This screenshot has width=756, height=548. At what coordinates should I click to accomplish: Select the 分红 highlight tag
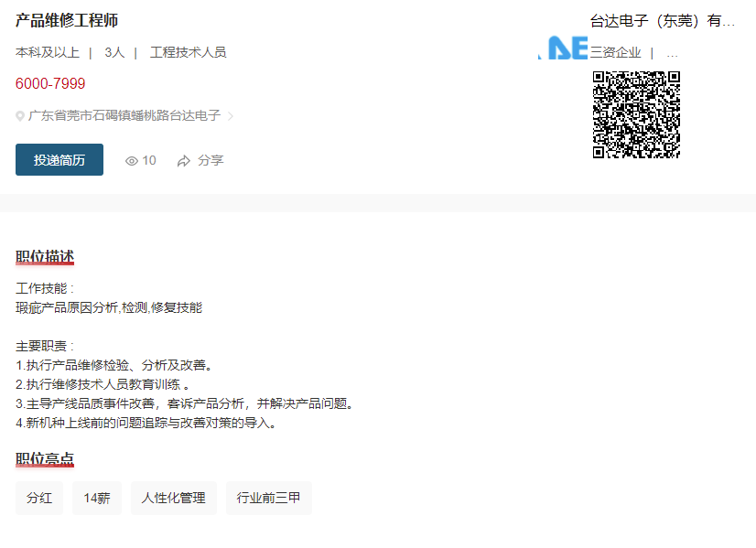[x=39, y=499]
